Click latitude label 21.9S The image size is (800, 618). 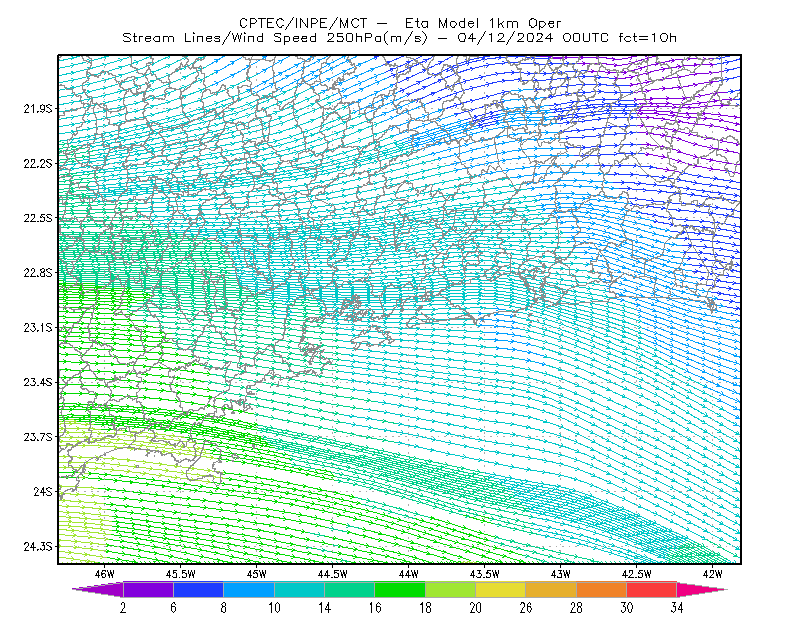click(x=37, y=108)
